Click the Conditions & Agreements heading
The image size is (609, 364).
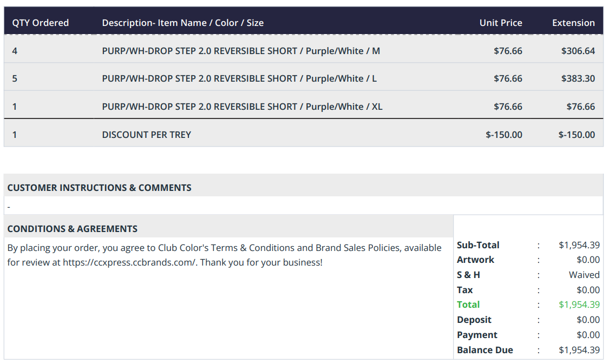pos(72,229)
